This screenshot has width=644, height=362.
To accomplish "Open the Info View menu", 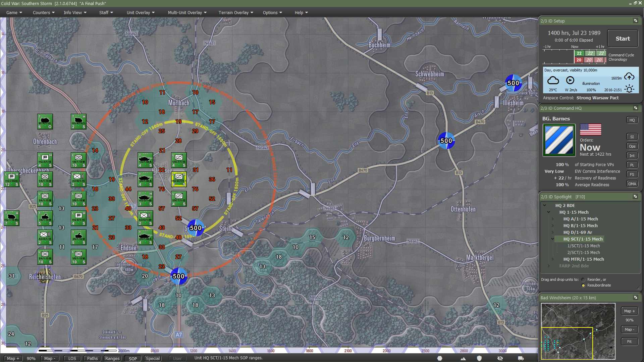I will 75,12.
